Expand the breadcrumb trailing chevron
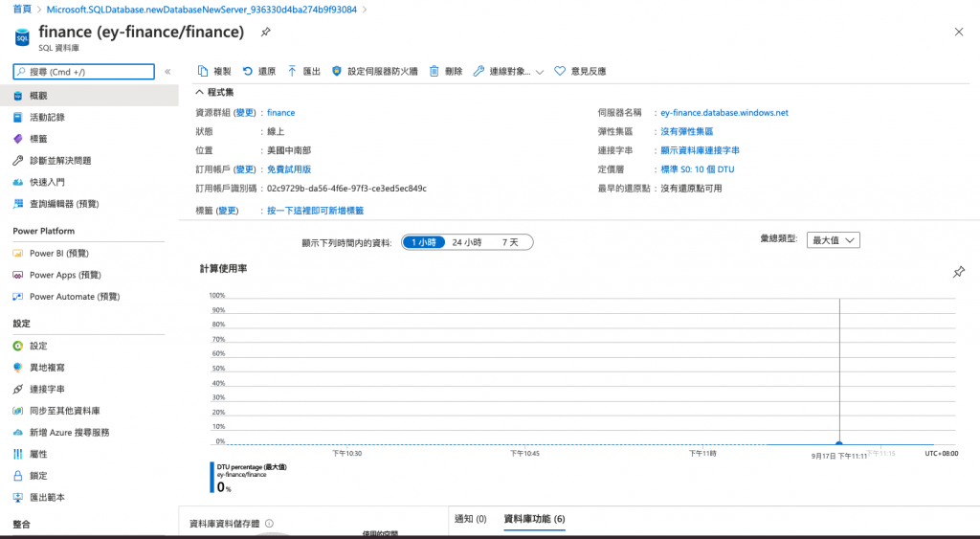Screen dimensions: 980x539 [365, 10]
